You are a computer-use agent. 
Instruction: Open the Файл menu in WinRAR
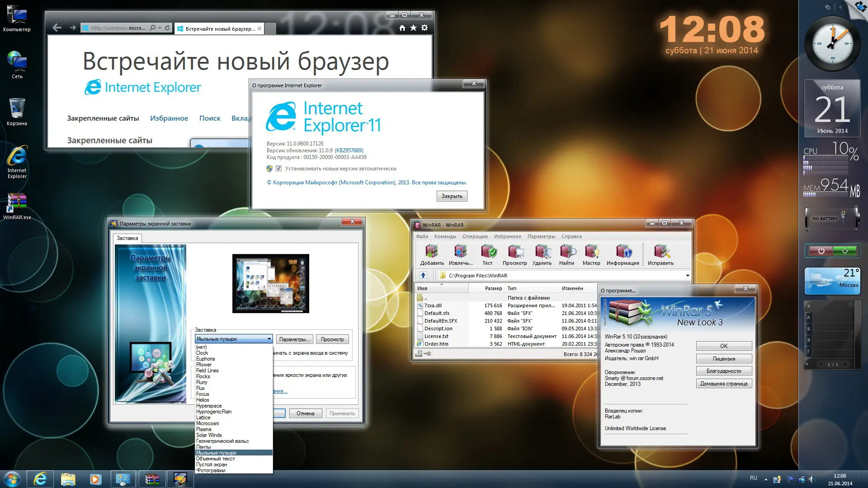421,236
